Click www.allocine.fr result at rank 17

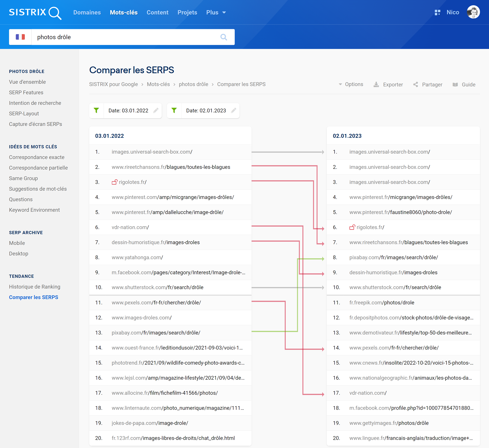(x=165, y=393)
